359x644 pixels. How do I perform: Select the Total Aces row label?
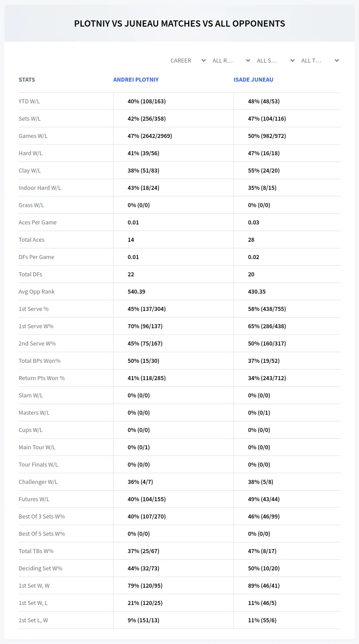tap(32, 240)
